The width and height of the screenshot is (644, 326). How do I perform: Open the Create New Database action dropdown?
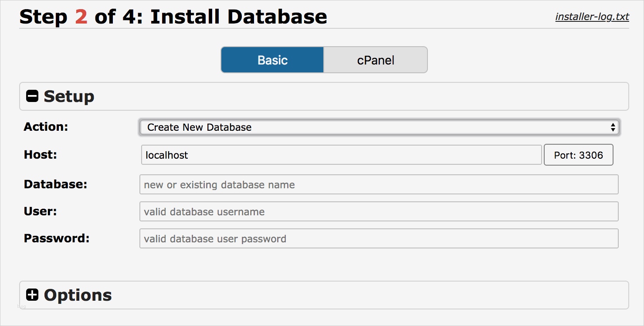[379, 127]
